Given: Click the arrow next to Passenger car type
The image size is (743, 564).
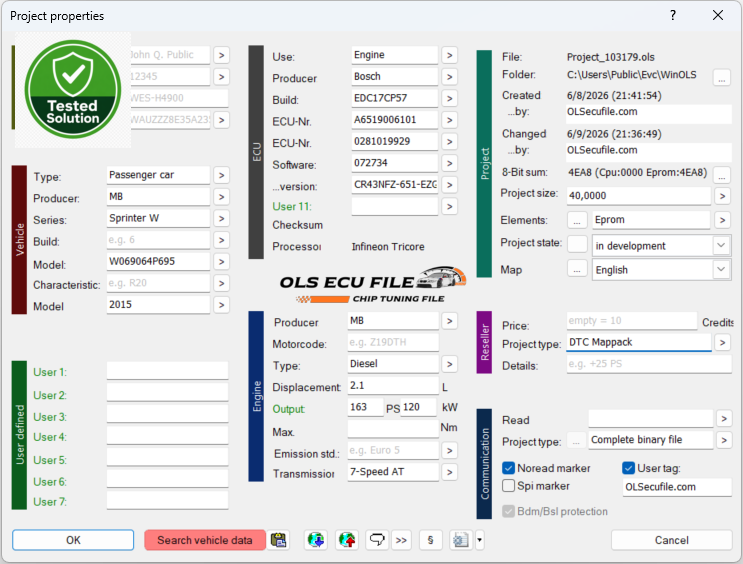Looking at the screenshot, I should coord(221,175).
